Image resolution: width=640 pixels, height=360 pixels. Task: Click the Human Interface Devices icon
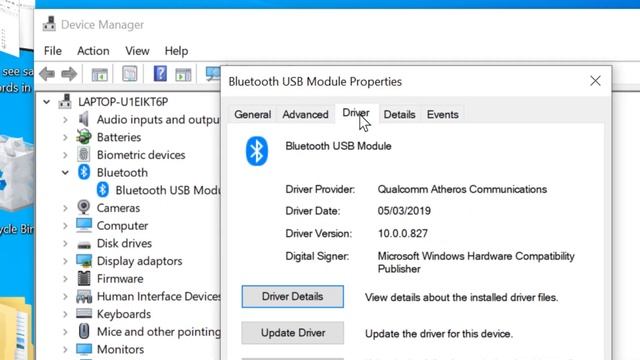(x=84, y=296)
